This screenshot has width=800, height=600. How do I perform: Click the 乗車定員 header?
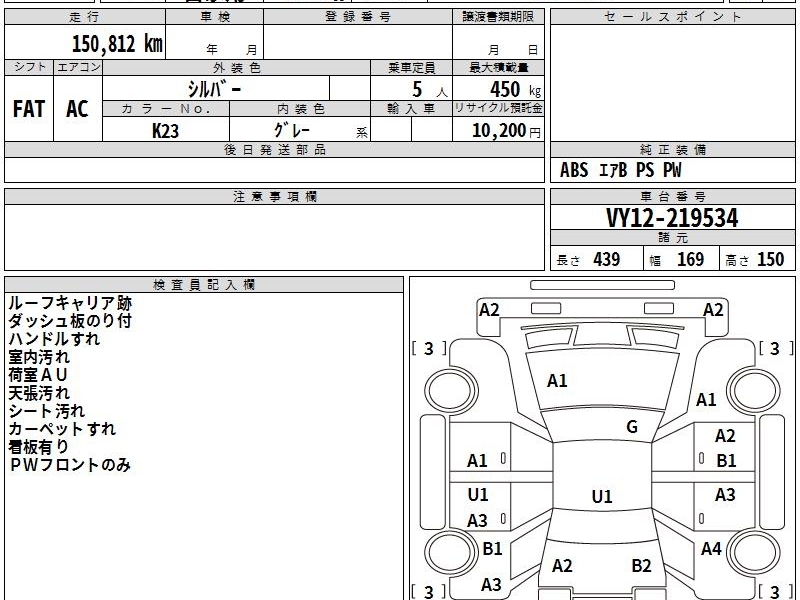point(411,68)
